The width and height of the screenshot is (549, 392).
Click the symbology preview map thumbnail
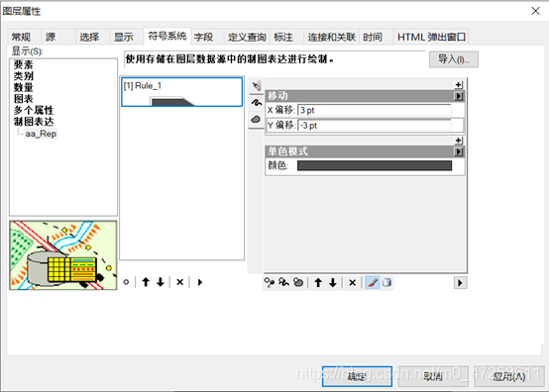(x=63, y=255)
